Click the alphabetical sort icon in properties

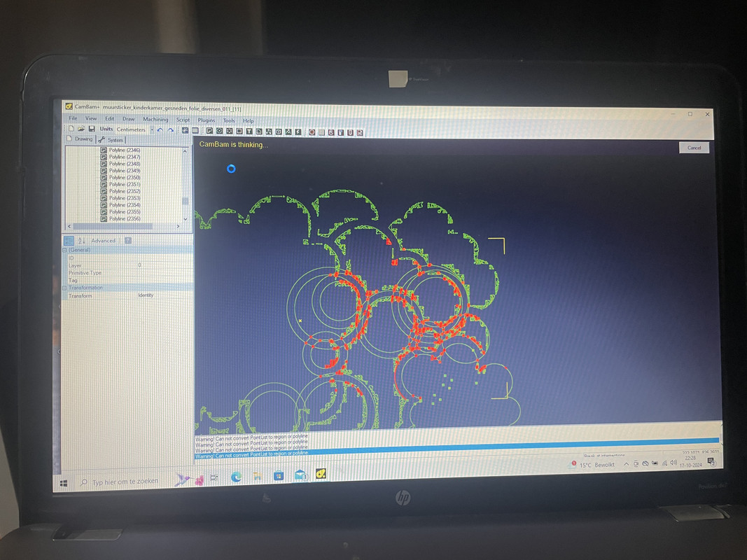81,241
